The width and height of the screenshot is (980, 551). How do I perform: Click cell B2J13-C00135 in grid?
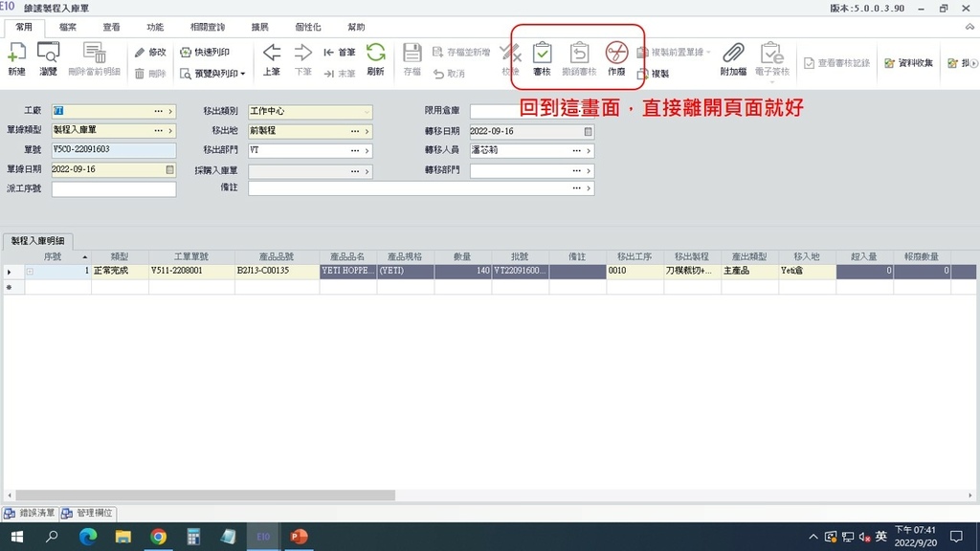point(277,271)
